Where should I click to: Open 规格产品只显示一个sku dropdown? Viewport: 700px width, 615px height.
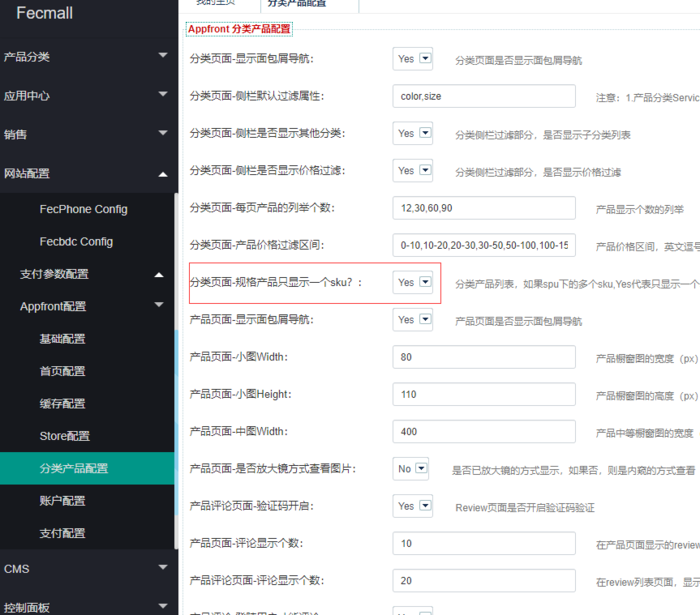coord(413,283)
